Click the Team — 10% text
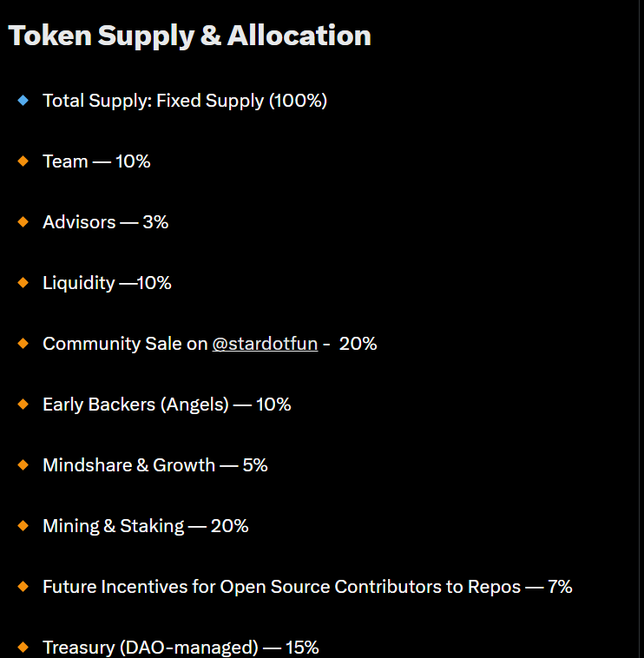Image resolution: width=644 pixels, height=658 pixels. [x=96, y=161]
